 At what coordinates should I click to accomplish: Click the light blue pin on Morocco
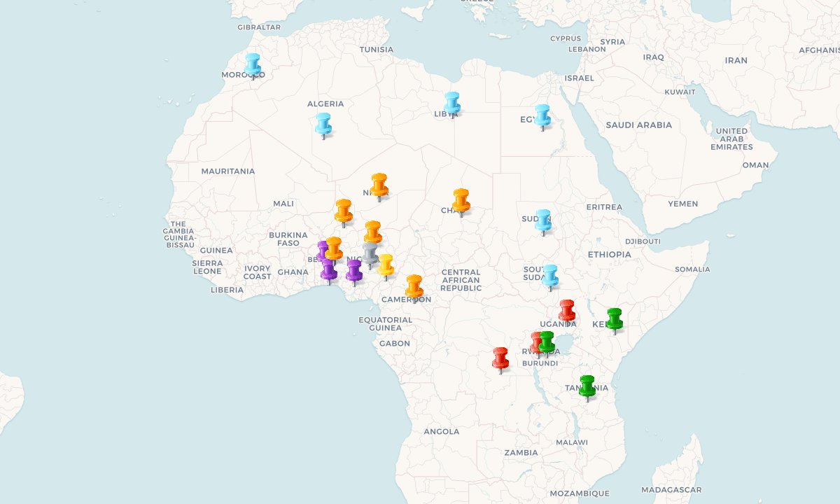click(x=253, y=64)
